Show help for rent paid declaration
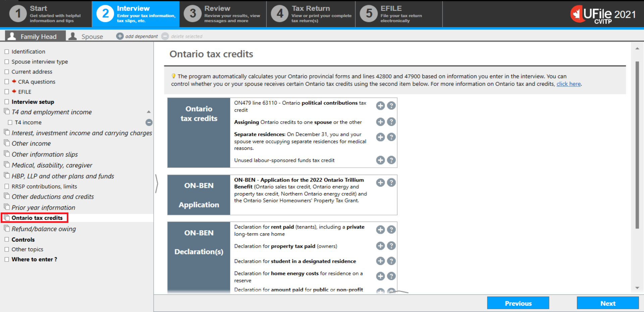This screenshot has height=312, width=644. (391, 230)
